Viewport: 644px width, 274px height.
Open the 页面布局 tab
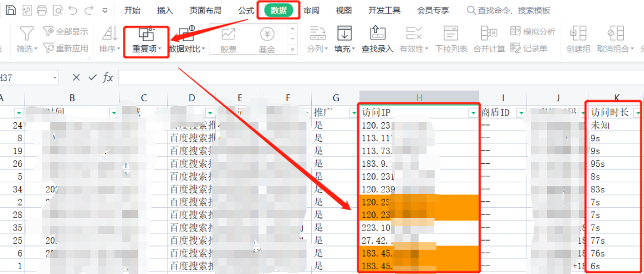pos(205,11)
